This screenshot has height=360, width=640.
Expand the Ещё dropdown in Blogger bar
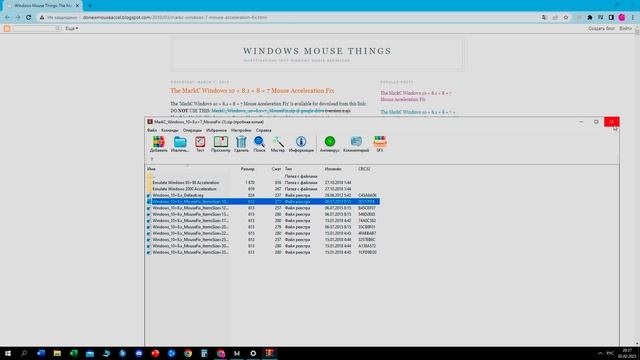click(x=72, y=29)
